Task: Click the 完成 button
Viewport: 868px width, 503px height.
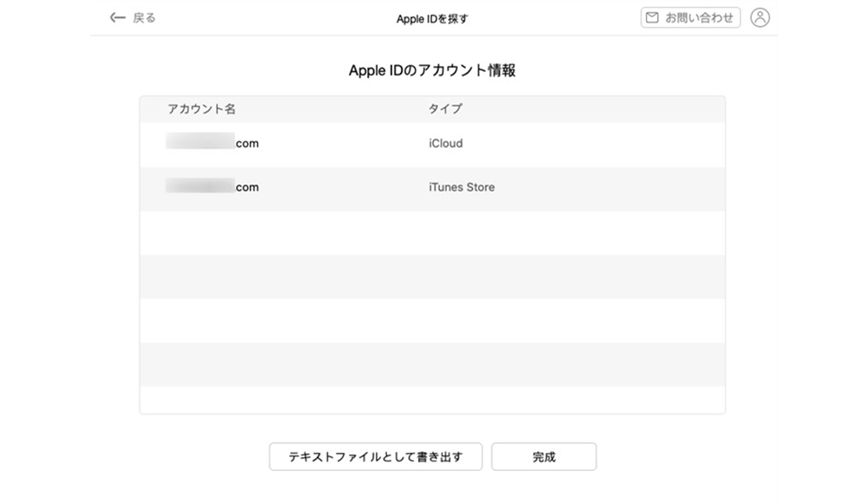Action: (x=543, y=456)
